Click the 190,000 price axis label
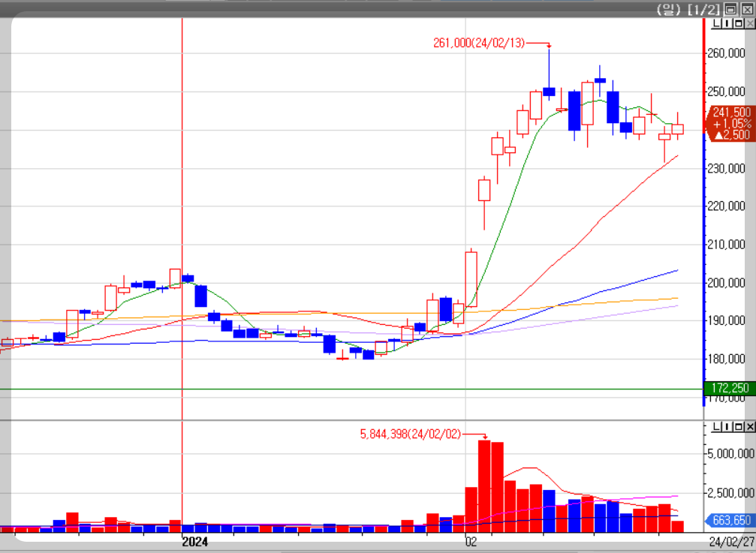Screen dimensions: 756x553 click(726, 320)
